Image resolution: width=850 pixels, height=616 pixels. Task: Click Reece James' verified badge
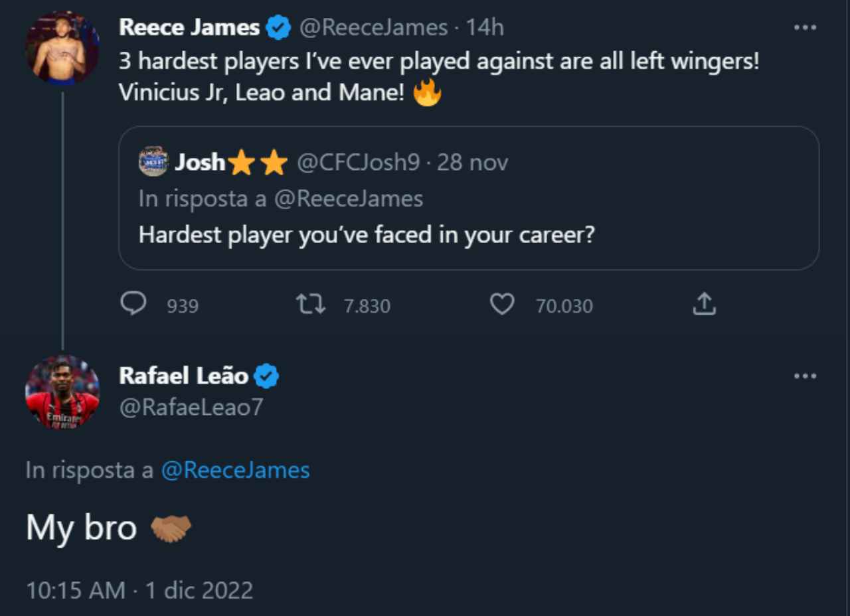coord(278,27)
